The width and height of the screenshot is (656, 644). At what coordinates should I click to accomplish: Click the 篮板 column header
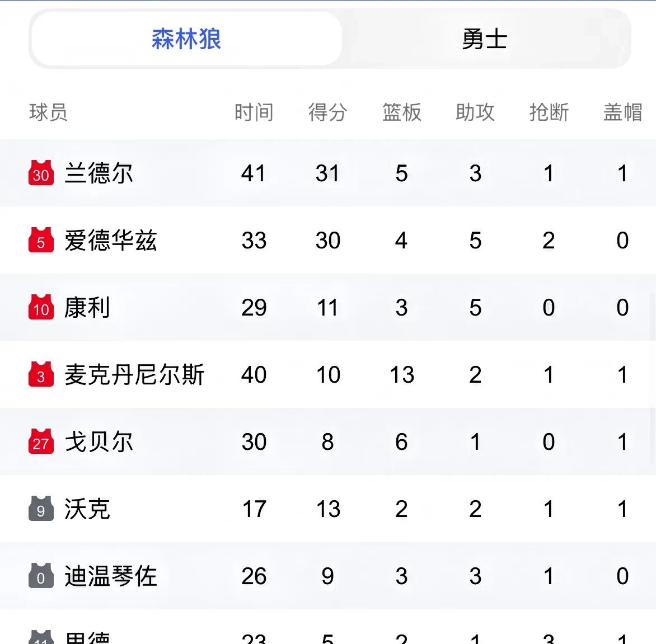(x=402, y=112)
